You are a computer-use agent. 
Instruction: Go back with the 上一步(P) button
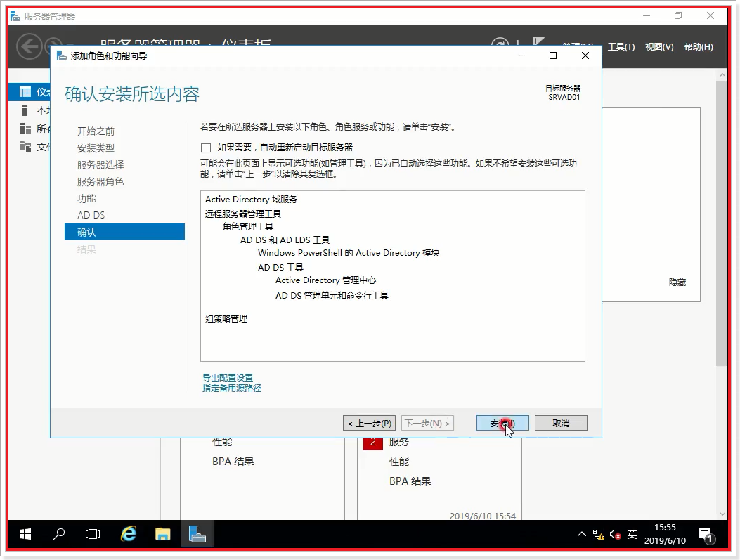(x=369, y=423)
